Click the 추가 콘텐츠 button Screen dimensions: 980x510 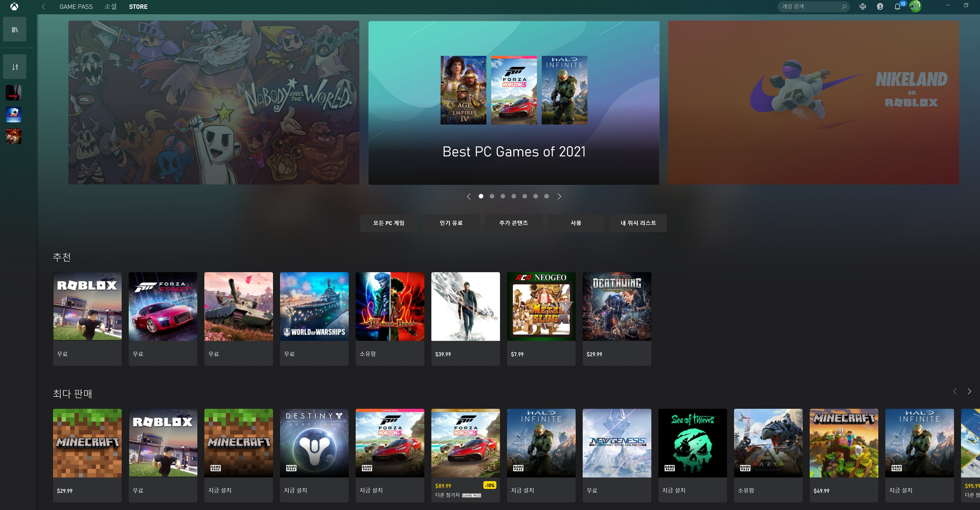[514, 223]
